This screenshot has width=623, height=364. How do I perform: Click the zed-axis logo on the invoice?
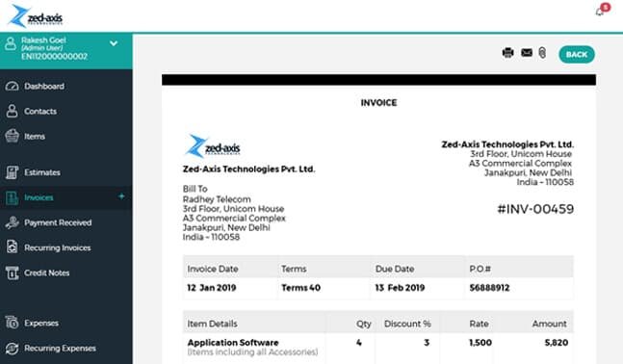(213, 145)
